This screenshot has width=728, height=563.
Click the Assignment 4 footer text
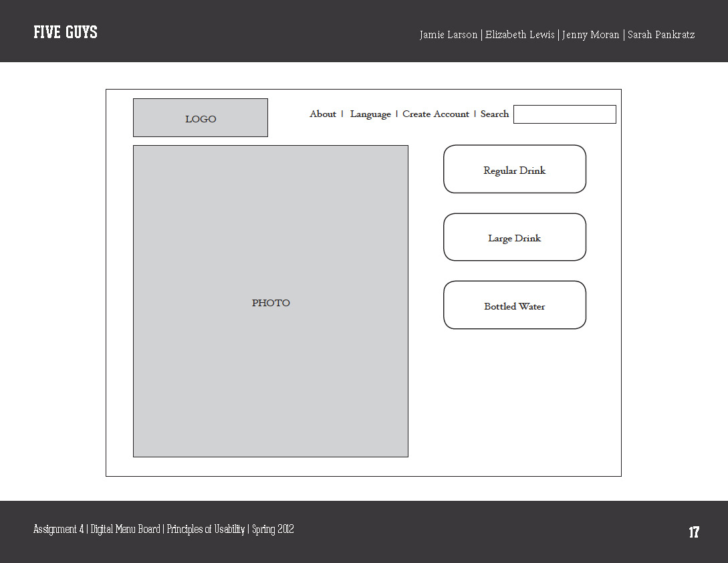58,529
